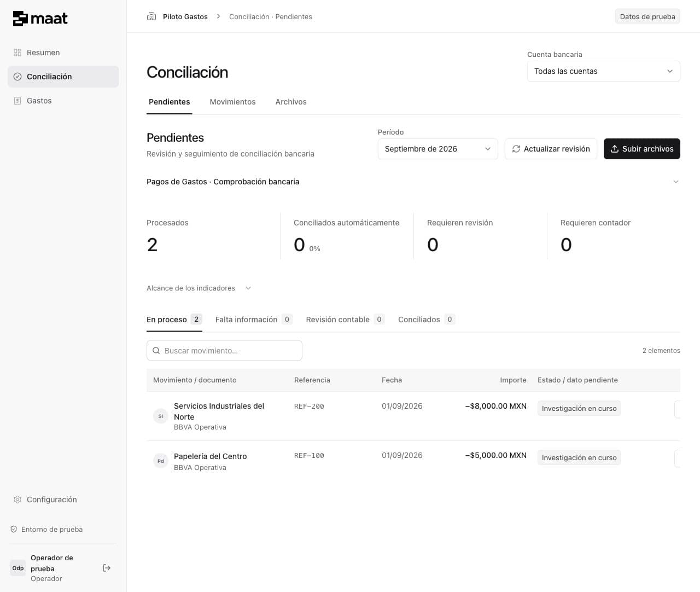Click the SI avatar for Servicios Industriales

(161, 416)
